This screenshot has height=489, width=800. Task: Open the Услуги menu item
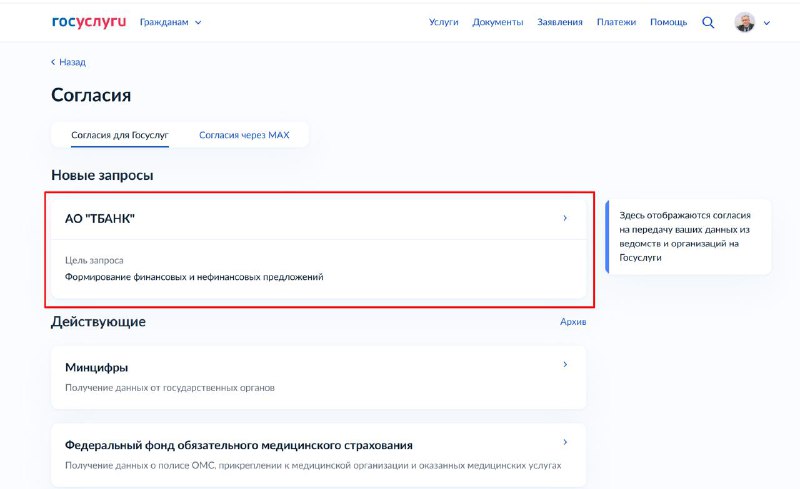click(443, 22)
